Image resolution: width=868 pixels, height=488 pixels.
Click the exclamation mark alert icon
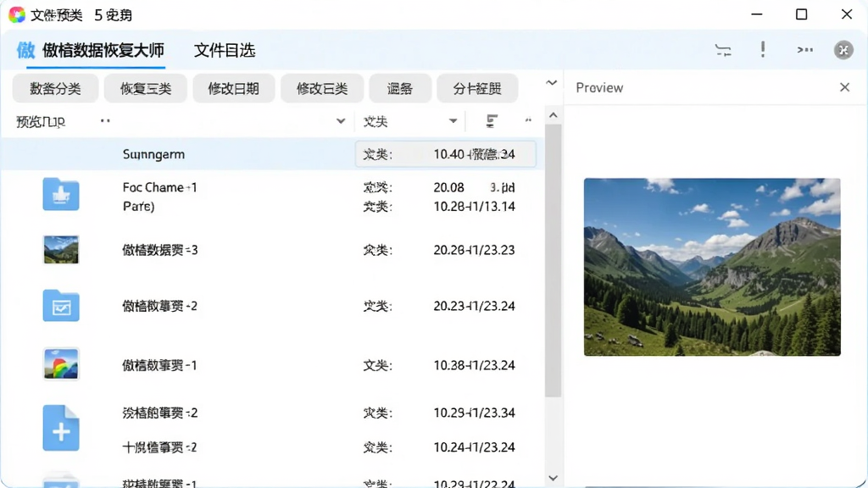(x=763, y=49)
